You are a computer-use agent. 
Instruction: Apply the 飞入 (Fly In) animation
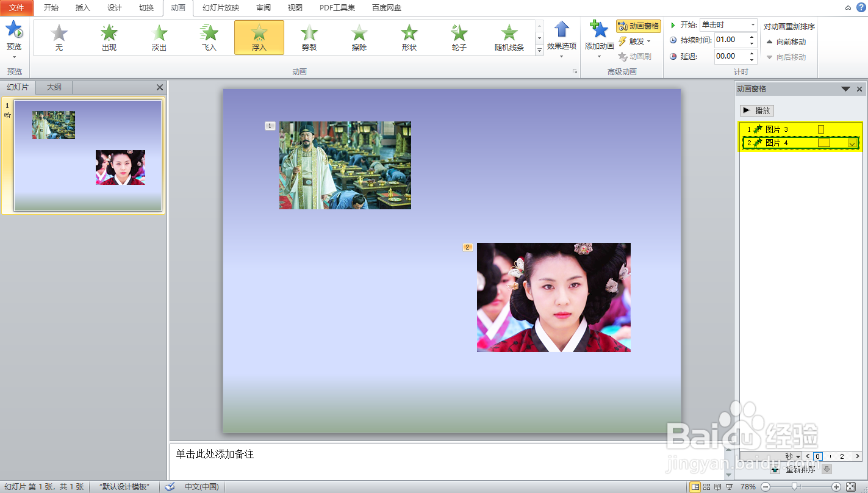coord(209,37)
